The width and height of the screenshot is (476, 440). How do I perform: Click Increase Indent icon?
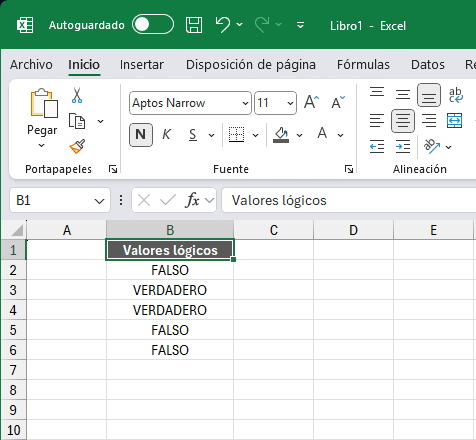403,146
